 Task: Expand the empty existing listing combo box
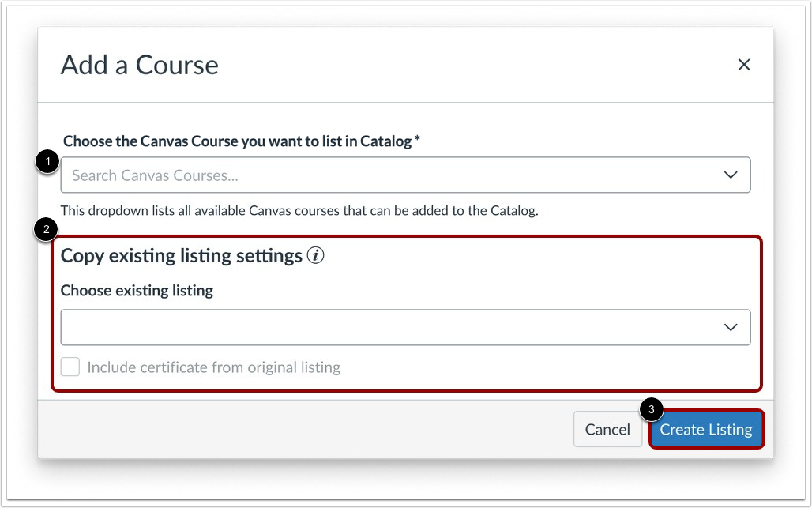(395, 327)
